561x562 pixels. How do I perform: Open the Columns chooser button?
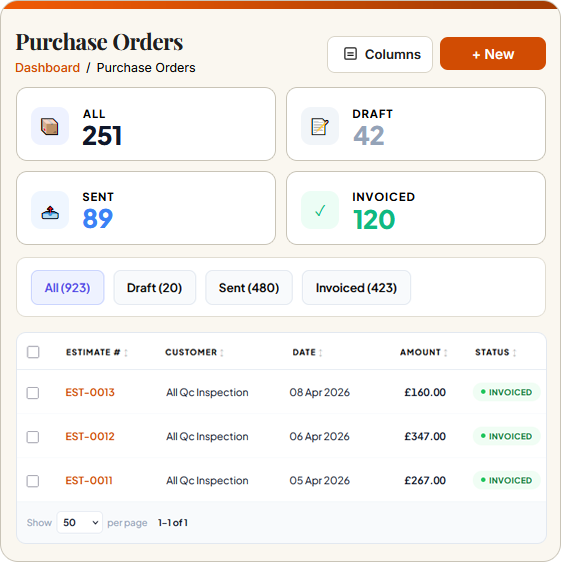(380, 54)
